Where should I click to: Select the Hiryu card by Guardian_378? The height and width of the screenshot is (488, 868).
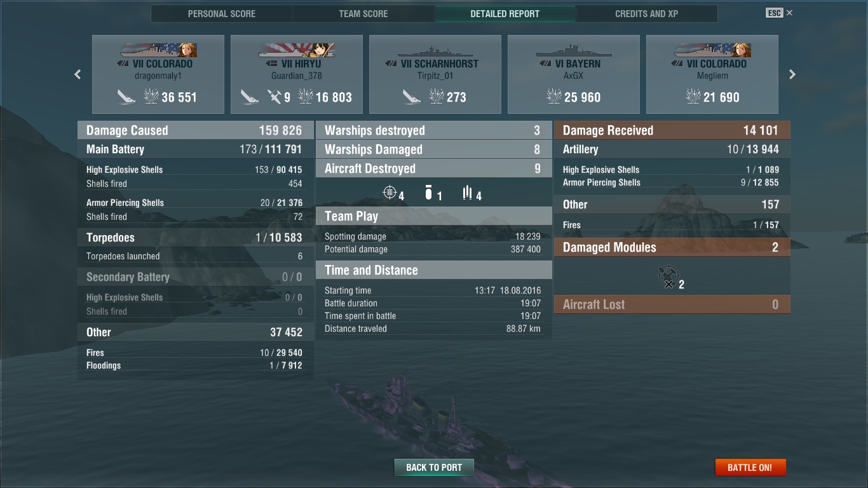pyautogui.click(x=297, y=74)
